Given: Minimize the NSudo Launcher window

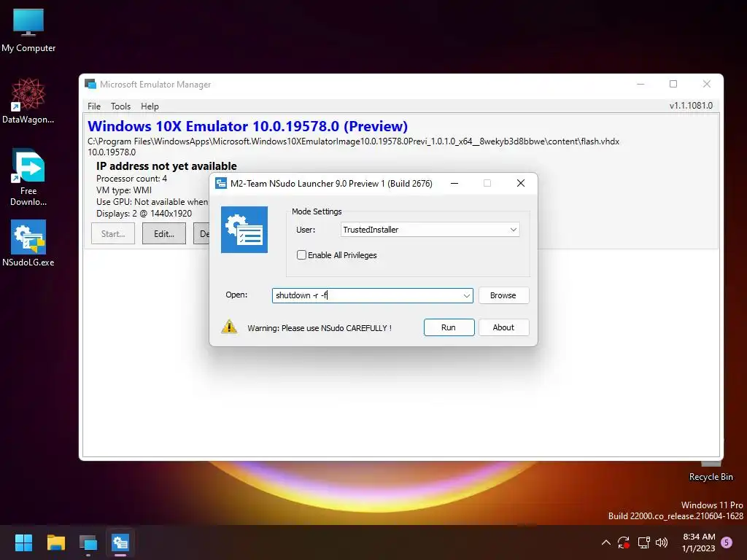Looking at the screenshot, I should [x=454, y=183].
